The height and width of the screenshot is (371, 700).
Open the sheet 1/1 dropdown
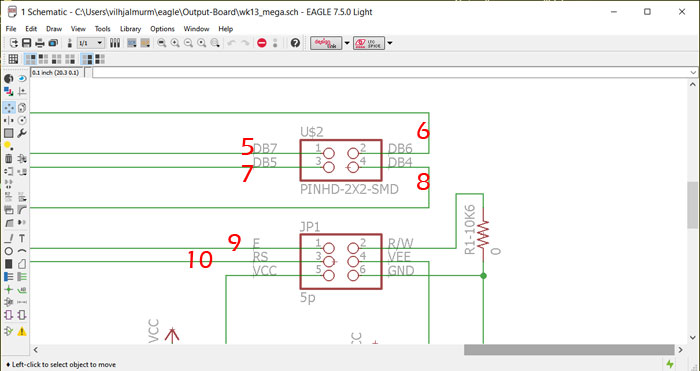pos(91,43)
